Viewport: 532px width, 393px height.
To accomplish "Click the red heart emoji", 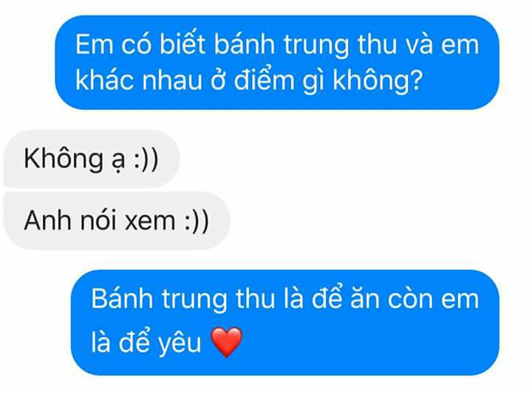I will (x=227, y=342).
